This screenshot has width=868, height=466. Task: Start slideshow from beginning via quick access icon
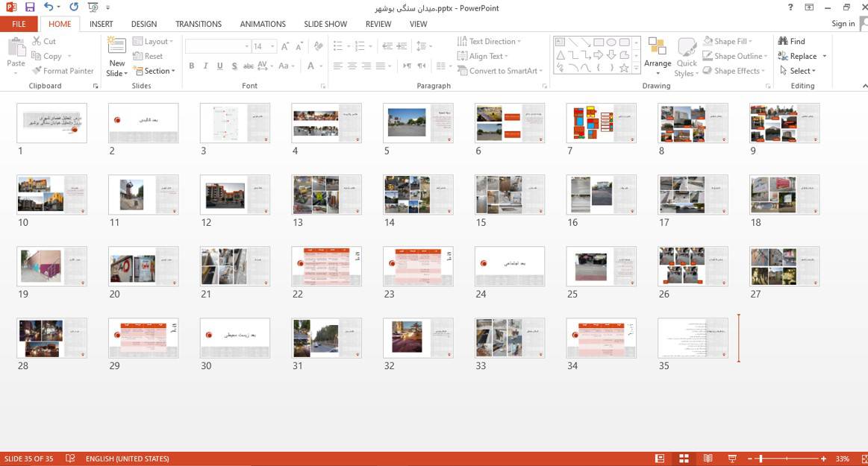(x=93, y=7)
